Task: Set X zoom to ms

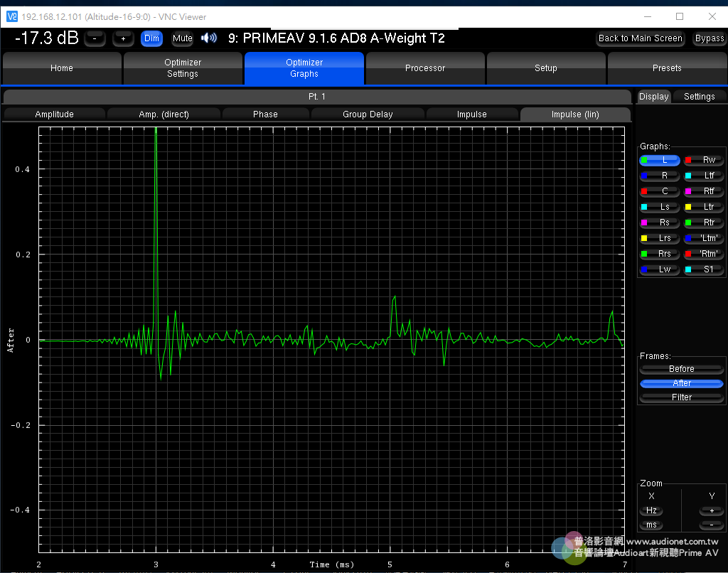Action: tap(651, 525)
